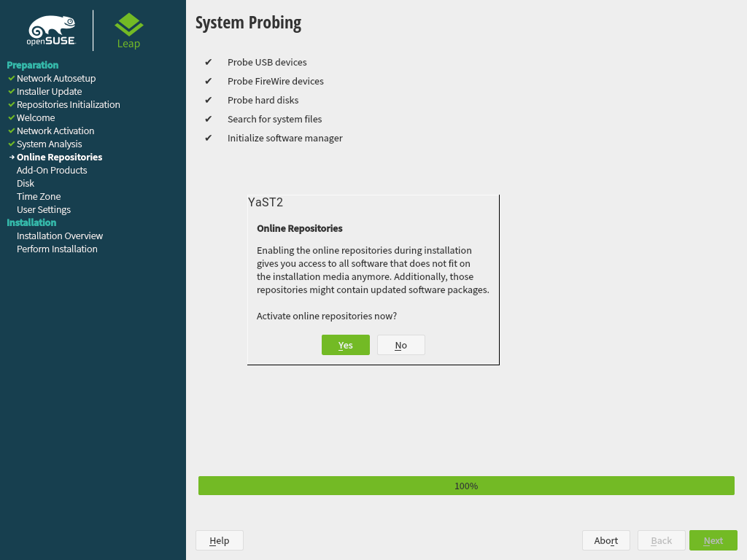The height and width of the screenshot is (560, 747).
Task: Click the 'Probe FireWire devices' text
Action: [x=275, y=81]
